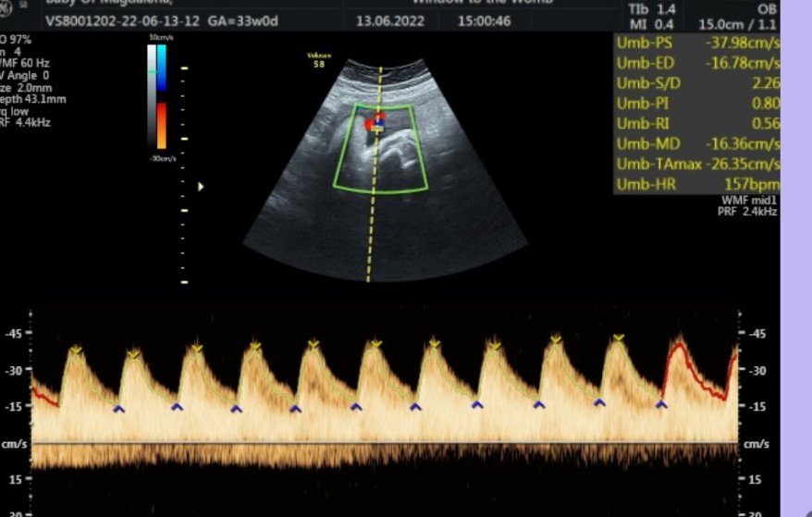
Task: Click the 15.0cm / 1.1 depth readout
Action: 737,24
